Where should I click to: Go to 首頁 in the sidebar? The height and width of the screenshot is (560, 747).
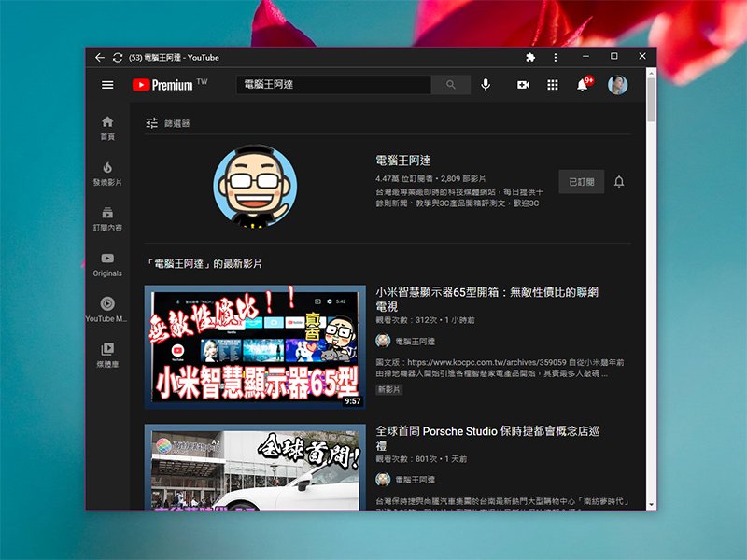107,128
